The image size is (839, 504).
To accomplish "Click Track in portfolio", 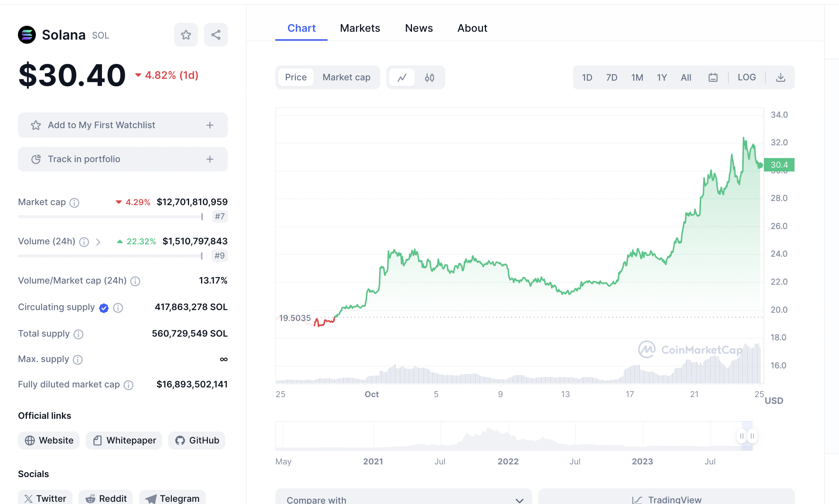I will tap(123, 159).
